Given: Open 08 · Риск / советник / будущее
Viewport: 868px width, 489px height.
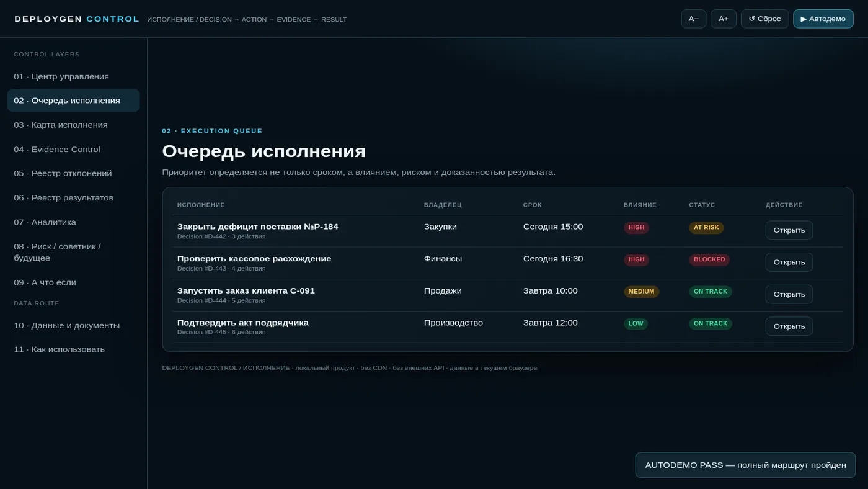Looking at the screenshot, I should pyautogui.click(x=73, y=252).
